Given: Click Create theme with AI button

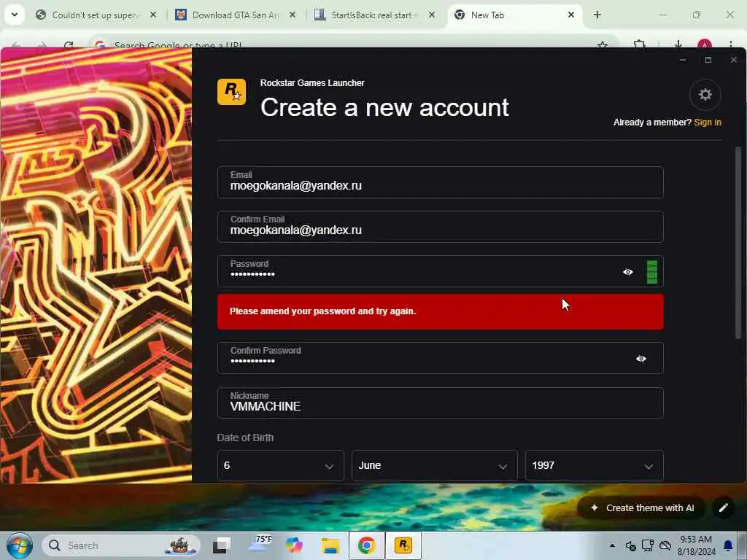Looking at the screenshot, I should [x=642, y=507].
